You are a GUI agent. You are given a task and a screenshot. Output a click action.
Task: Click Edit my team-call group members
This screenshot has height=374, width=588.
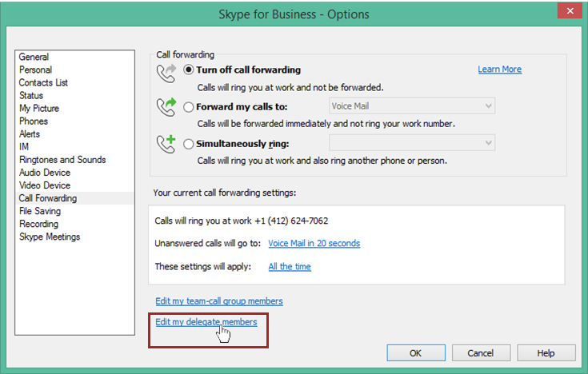pyautogui.click(x=219, y=301)
